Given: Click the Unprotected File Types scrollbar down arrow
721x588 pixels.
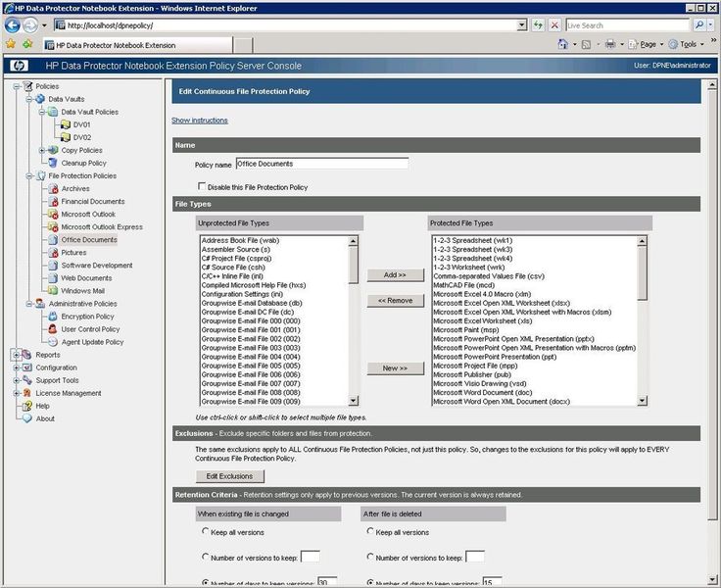Looking at the screenshot, I should pyautogui.click(x=353, y=401).
